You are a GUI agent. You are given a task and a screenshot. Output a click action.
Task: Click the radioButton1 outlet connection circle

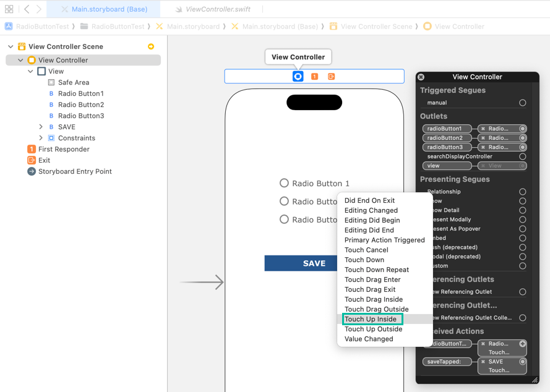point(523,129)
